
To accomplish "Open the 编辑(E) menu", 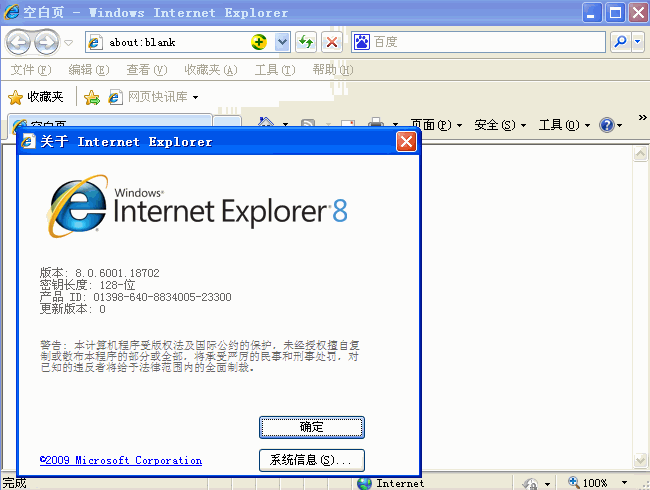I will (x=89, y=70).
